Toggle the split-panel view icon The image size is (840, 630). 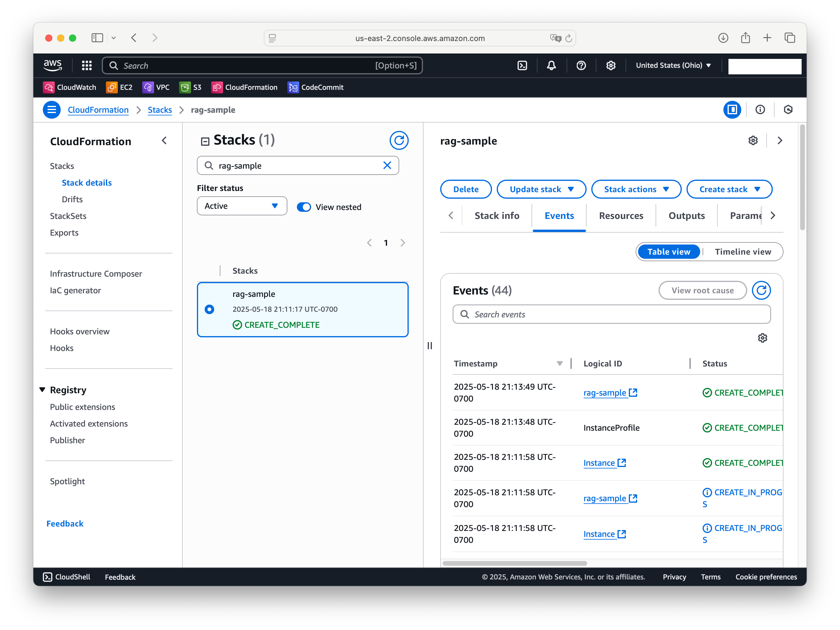tap(732, 110)
